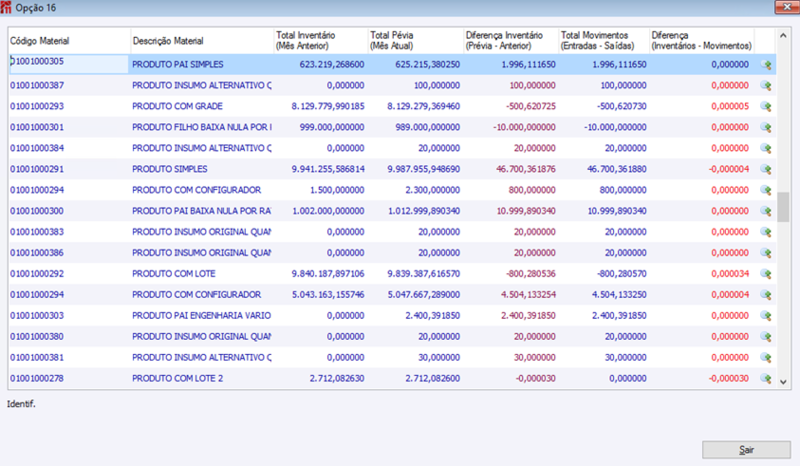Click value 1.012.999,890340

pos(423,211)
